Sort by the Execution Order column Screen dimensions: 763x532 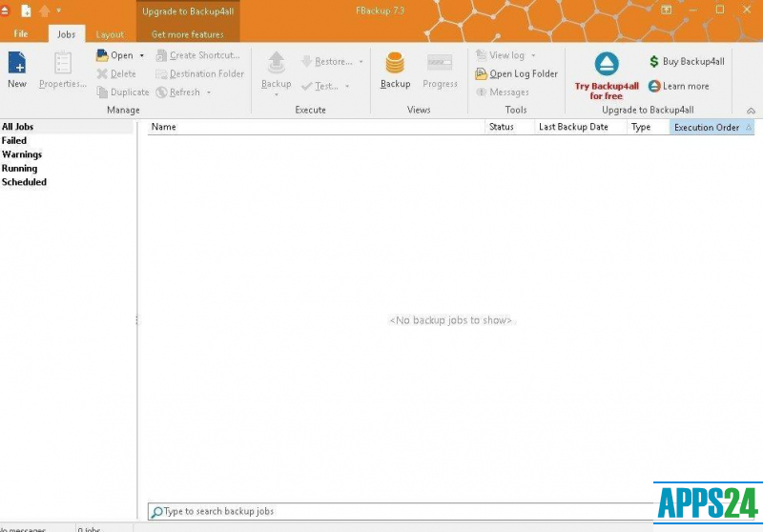click(x=711, y=128)
